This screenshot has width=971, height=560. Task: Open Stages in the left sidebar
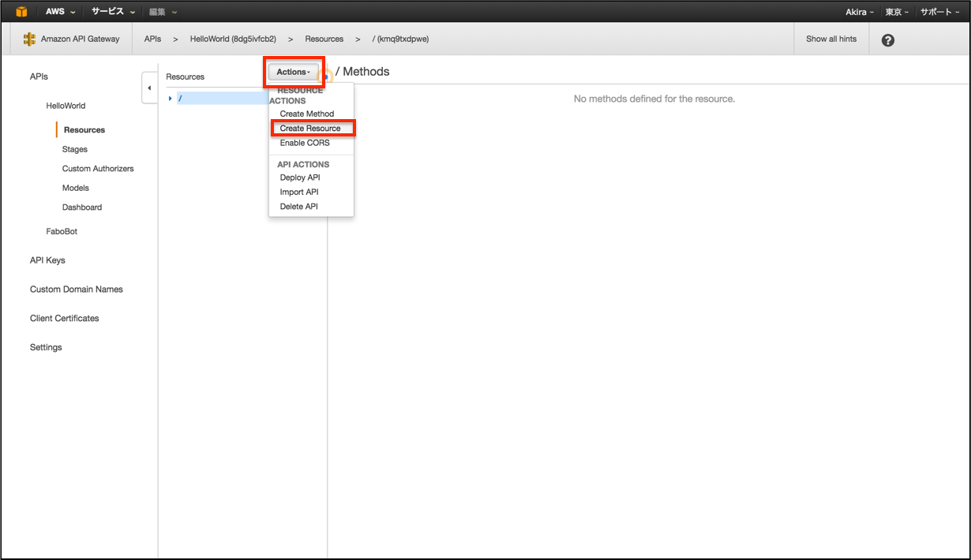74,148
